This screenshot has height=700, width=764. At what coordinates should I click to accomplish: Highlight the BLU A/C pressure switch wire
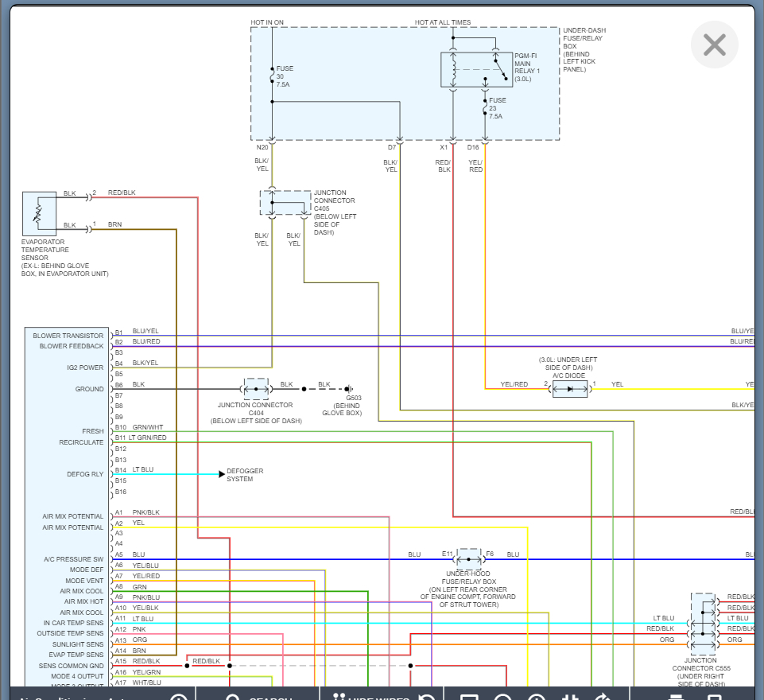pos(278,559)
